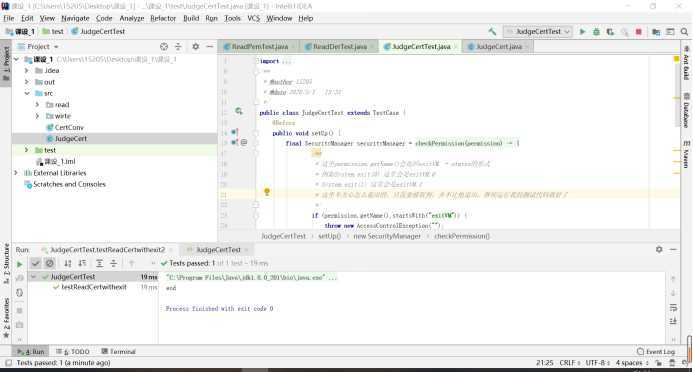Toggle the Project side tool window
This screenshot has width=693, height=372.
coord(6,64)
